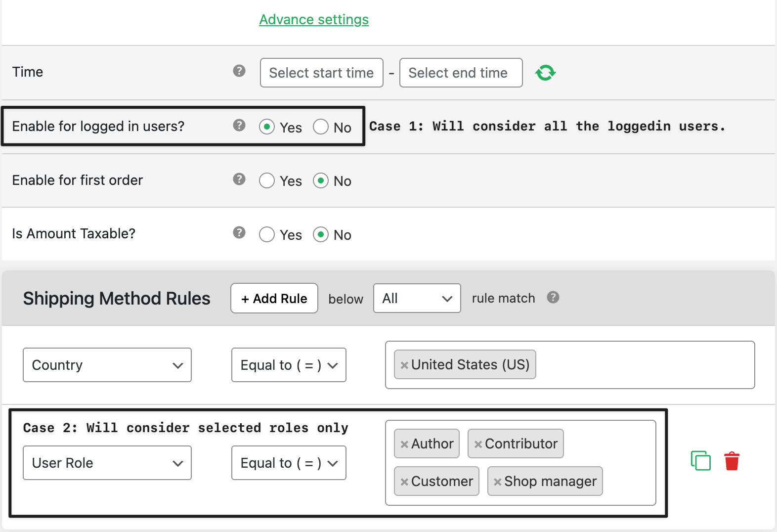
Task: Click the country values input box
Action: [x=570, y=365]
